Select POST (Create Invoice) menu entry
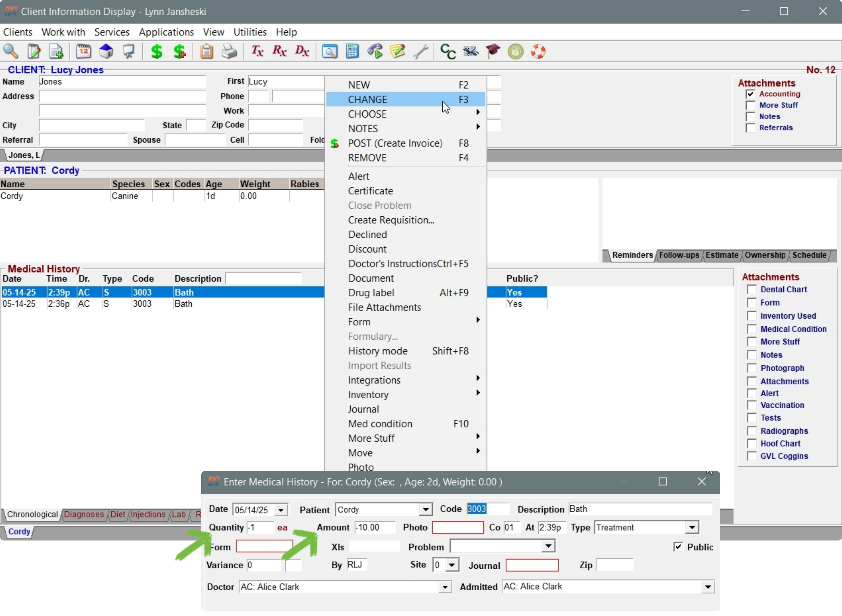 406,143
